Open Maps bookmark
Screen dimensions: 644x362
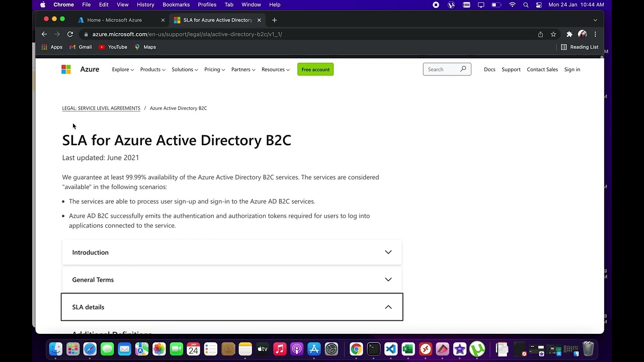(145, 47)
